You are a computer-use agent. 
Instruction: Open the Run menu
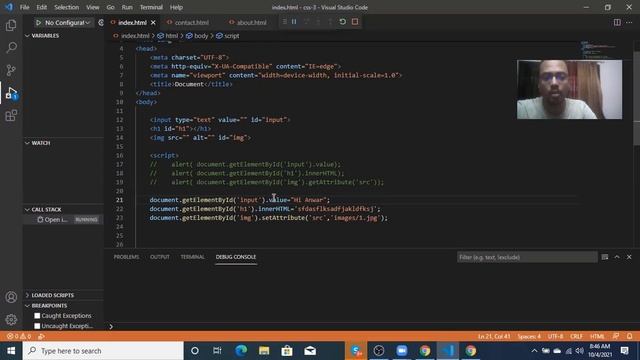pyautogui.click(x=127, y=7)
